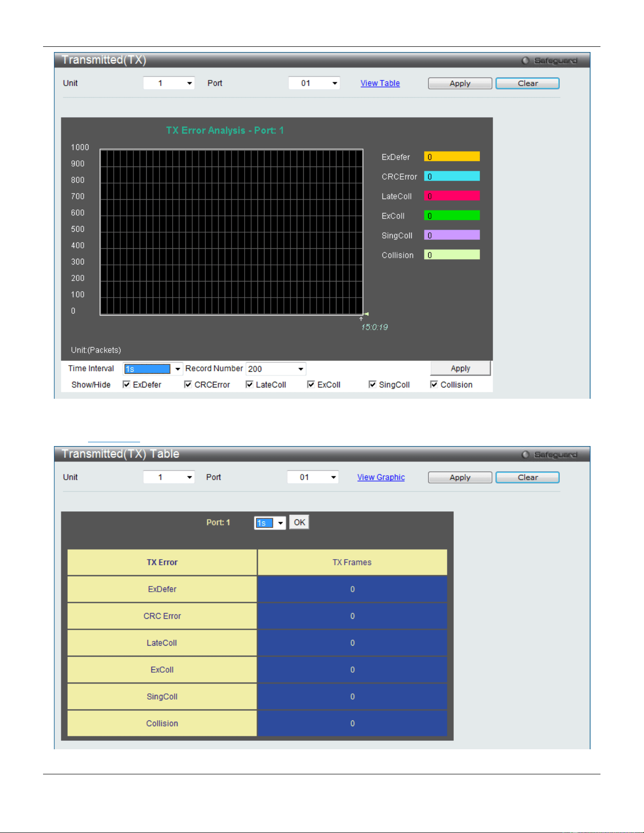Click the cyan CRCError legend swatch
This screenshot has width=644, height=833.
click(452, 176)
